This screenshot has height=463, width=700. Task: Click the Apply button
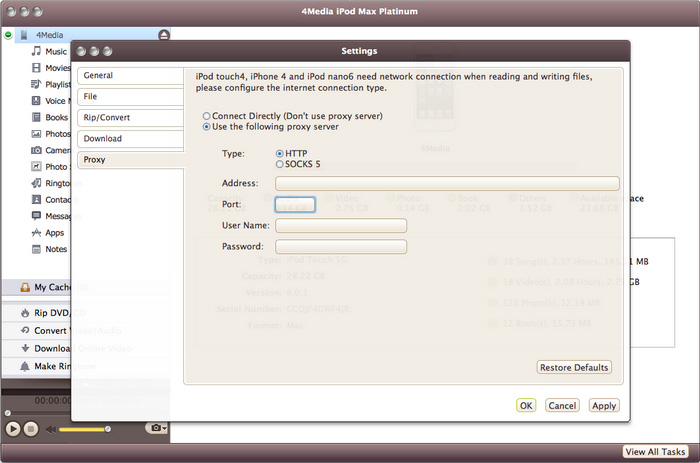(x=604, y=406)
